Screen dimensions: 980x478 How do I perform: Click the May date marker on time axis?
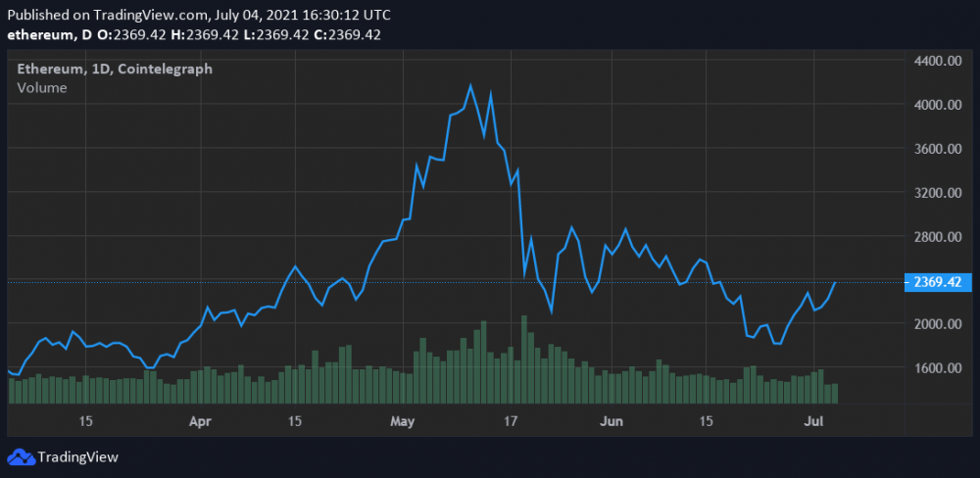coord(403,422)
